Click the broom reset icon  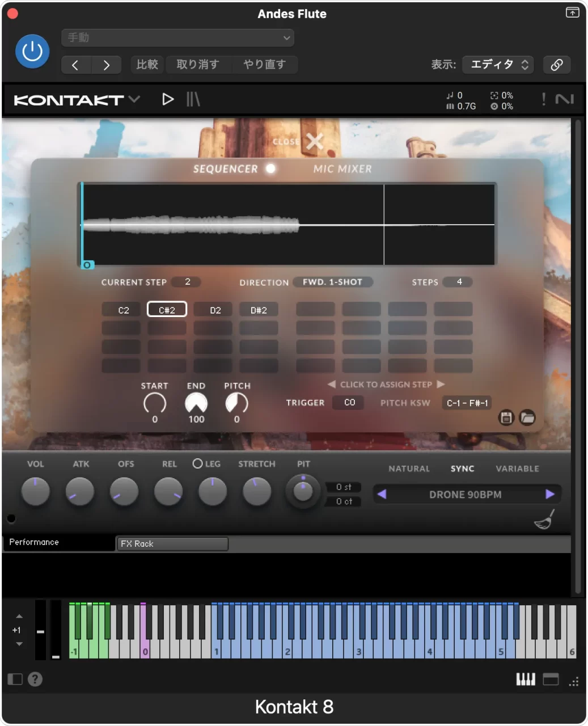click(x=544, y=519)
